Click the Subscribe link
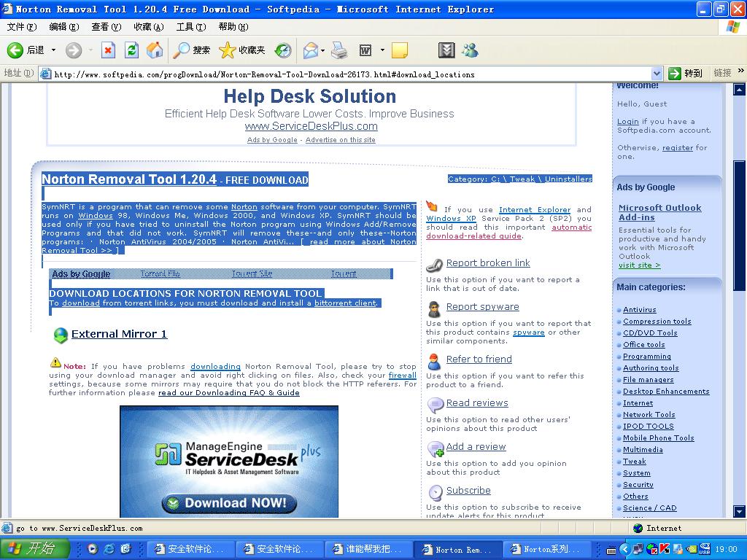Screen dimensions: 747x560 point(468,491)
